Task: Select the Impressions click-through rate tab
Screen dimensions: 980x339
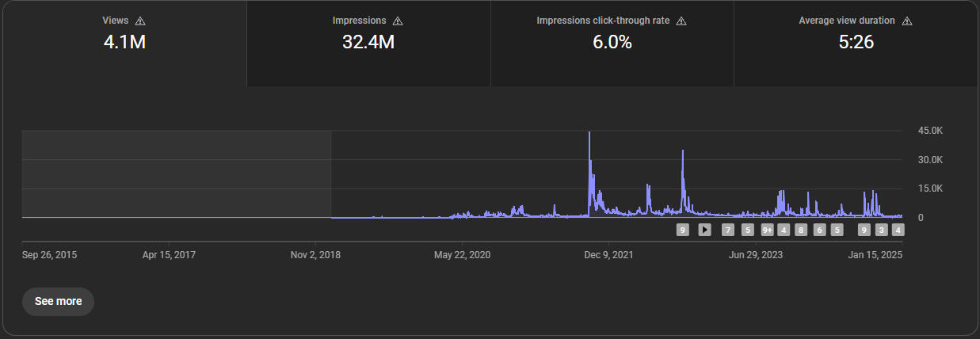Action: pyautogui.click(x=612, y=44)
